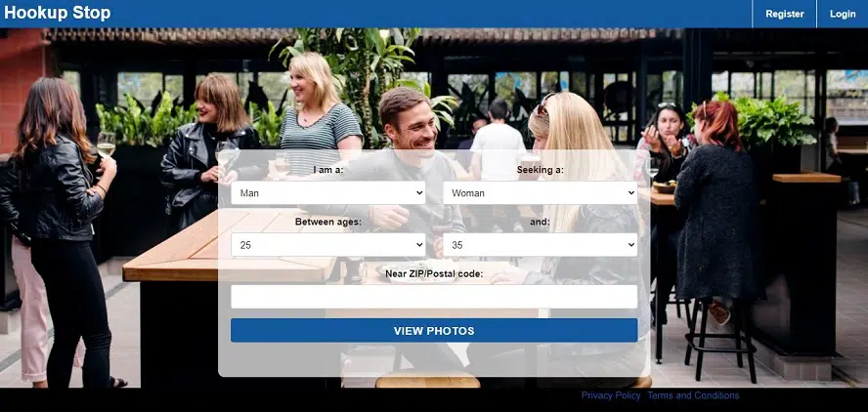Click the 'and:' age label
The width and height of the screenshot is (868, 412).
pyautogui.click(x=540, y=222)
